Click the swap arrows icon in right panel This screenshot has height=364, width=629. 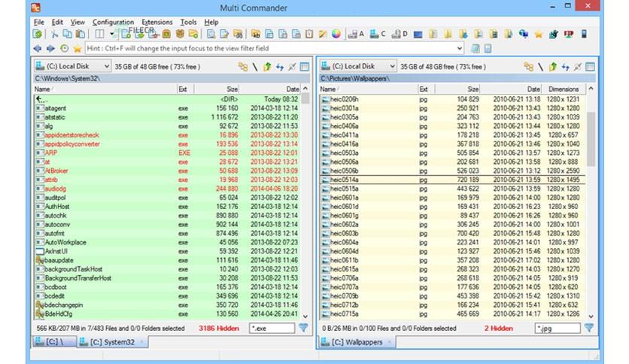pos(565,66)
